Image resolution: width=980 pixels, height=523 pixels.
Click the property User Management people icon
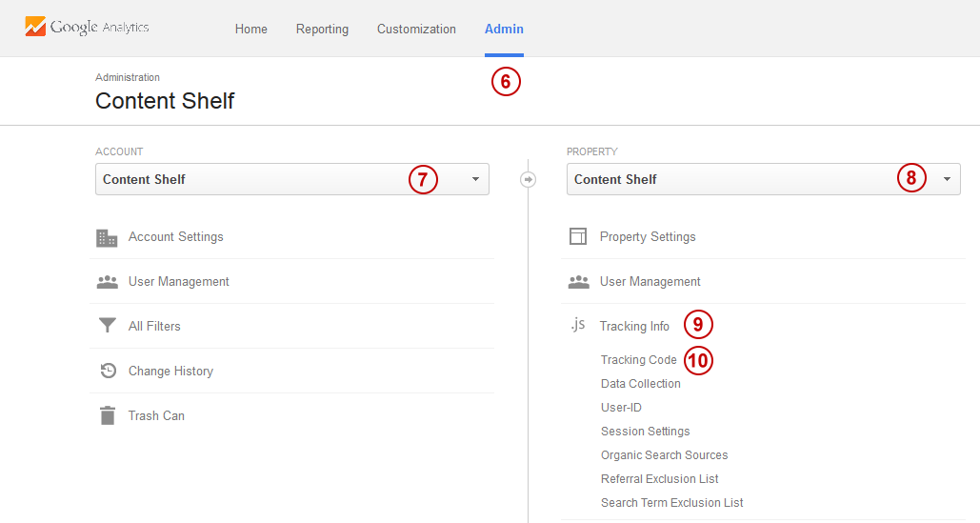[579, 282]
